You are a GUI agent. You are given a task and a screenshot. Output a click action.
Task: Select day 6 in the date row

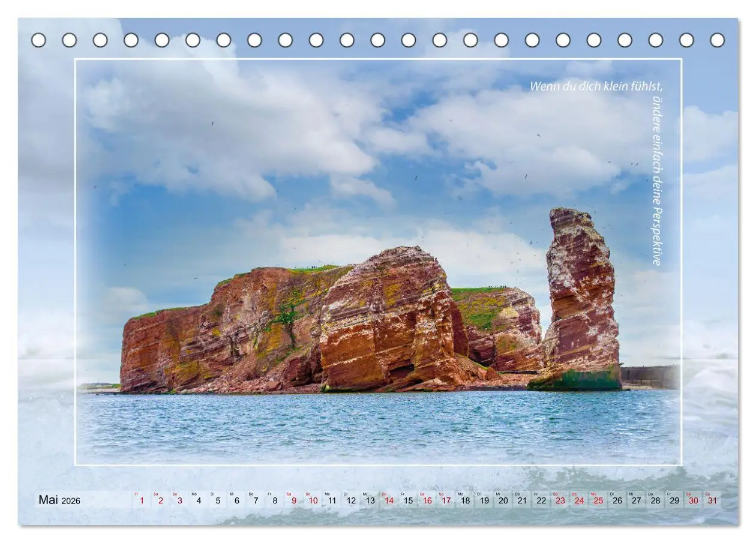(x=236, y=500)
